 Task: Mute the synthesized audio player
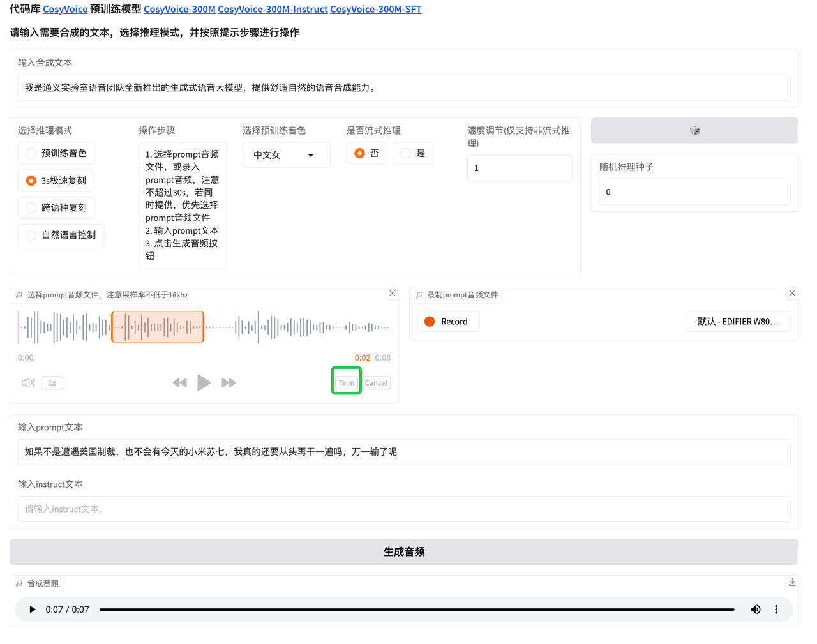(x=755, y=610)
